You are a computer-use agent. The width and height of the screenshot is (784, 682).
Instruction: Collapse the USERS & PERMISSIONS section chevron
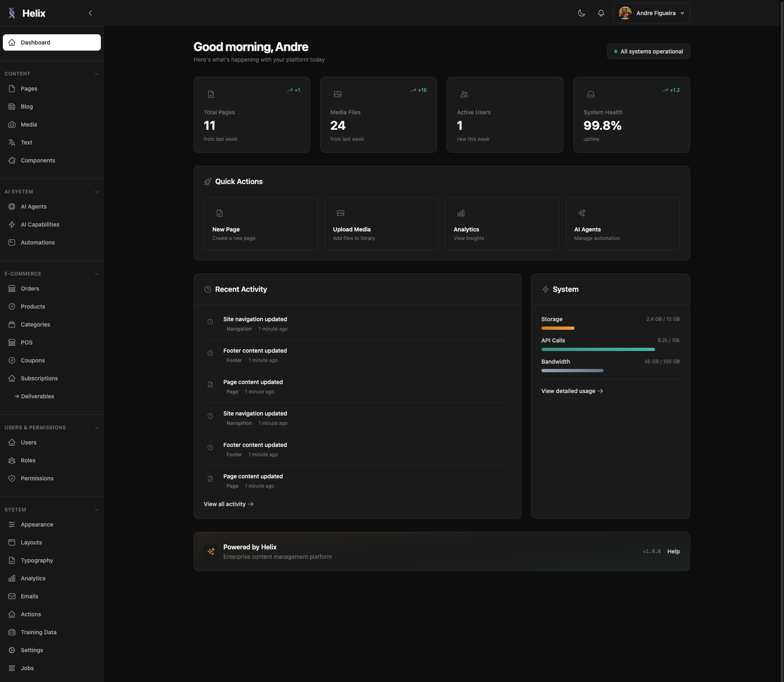97,428
